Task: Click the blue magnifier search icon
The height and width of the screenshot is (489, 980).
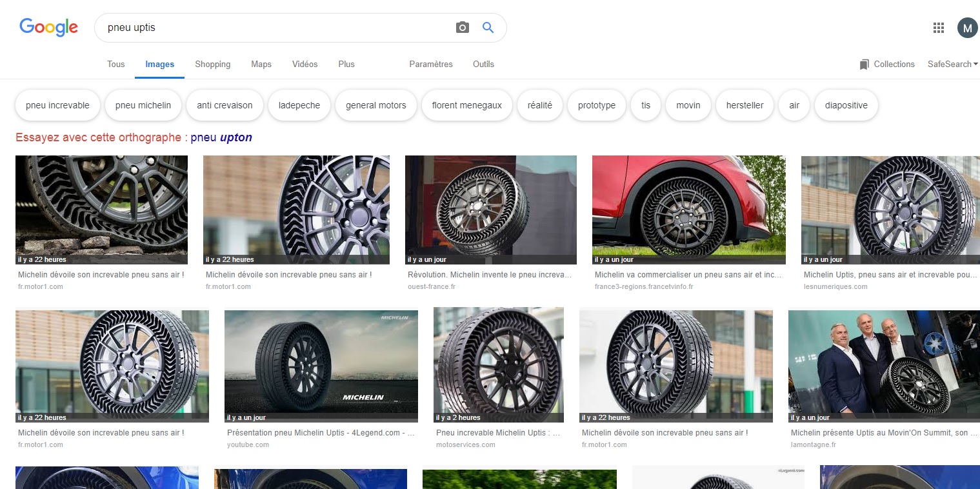Action: (x=488, y=28)
